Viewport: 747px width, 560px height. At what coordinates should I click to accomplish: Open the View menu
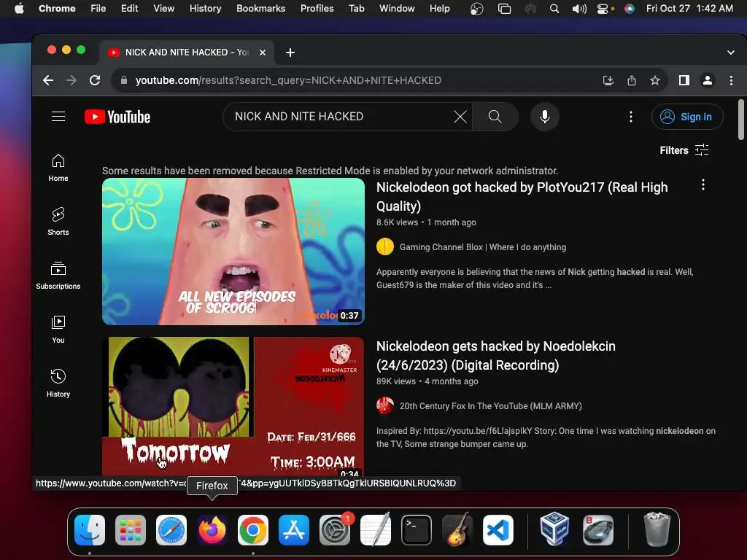(163, 8)
